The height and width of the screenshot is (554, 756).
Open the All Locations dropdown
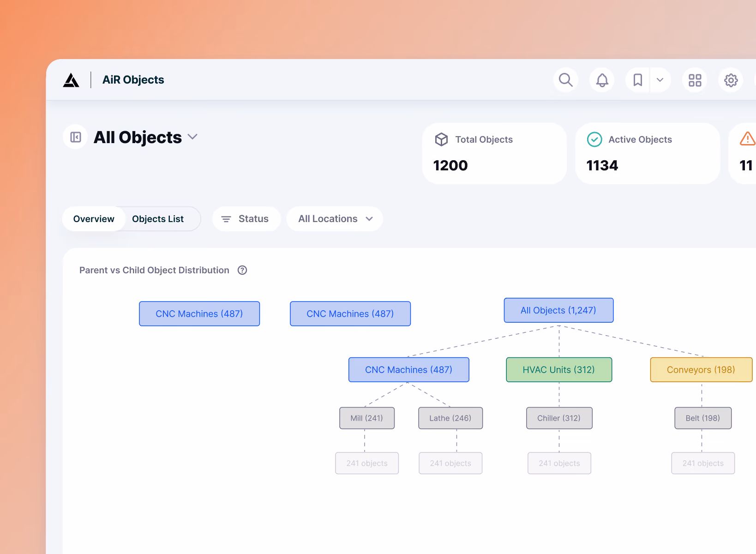[x=335, y=219]
